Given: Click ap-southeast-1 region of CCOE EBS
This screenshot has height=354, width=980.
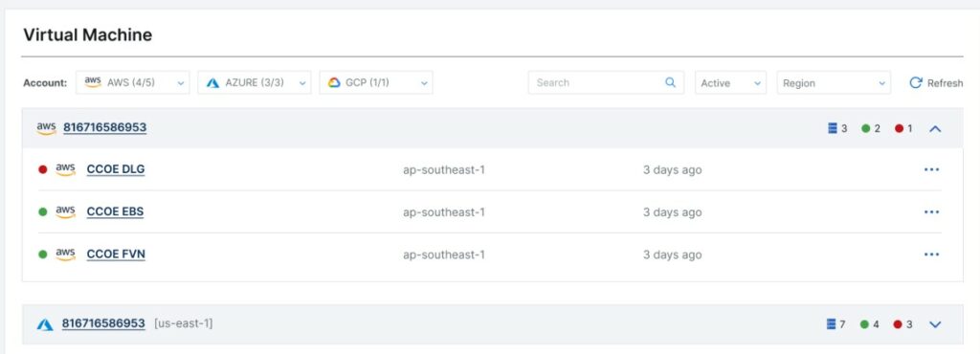Looking at the screenshot, I should pos(444,212).
